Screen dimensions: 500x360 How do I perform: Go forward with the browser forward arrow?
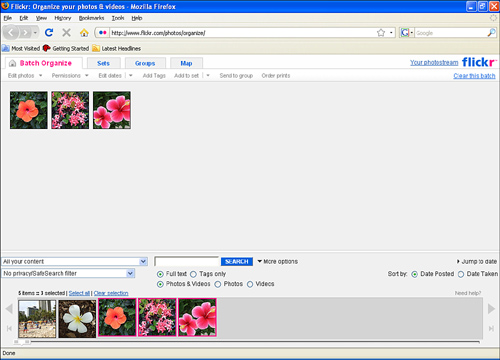(25, 33)
